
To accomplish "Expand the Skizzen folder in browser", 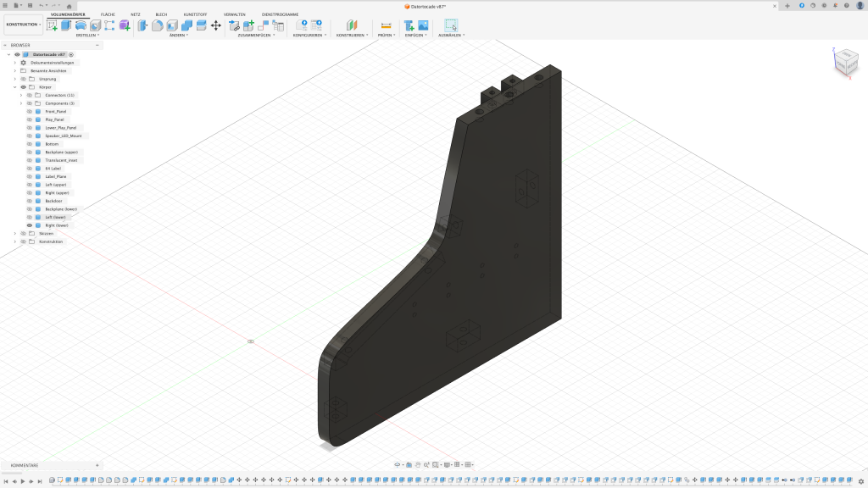I will 14,233.
